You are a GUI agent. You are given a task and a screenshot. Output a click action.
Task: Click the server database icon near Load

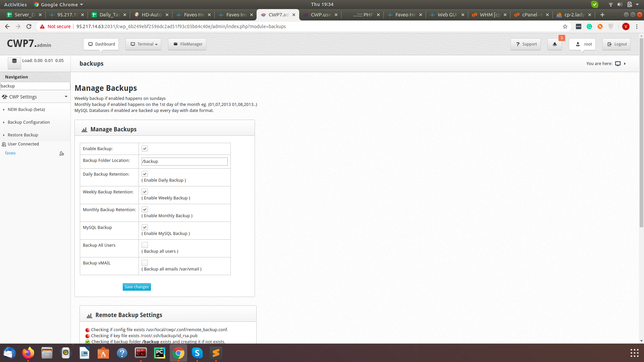(14, 61)
